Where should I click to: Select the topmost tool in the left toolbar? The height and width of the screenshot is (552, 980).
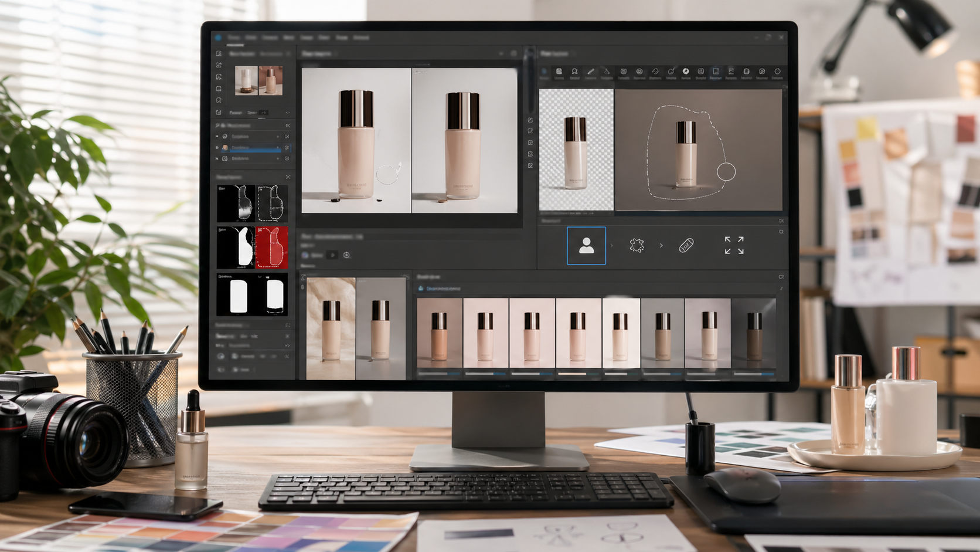[219, 54]
